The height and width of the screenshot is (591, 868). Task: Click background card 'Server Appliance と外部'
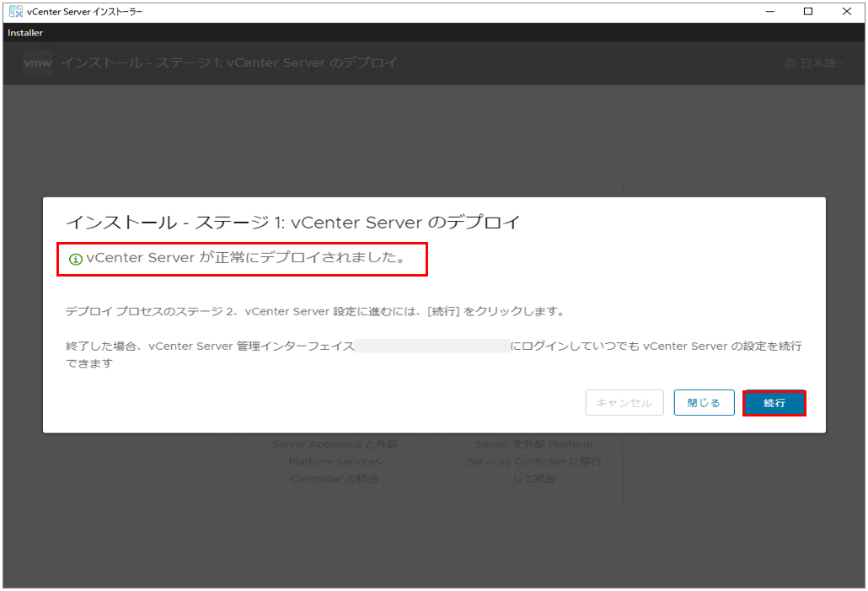(335, 444)
